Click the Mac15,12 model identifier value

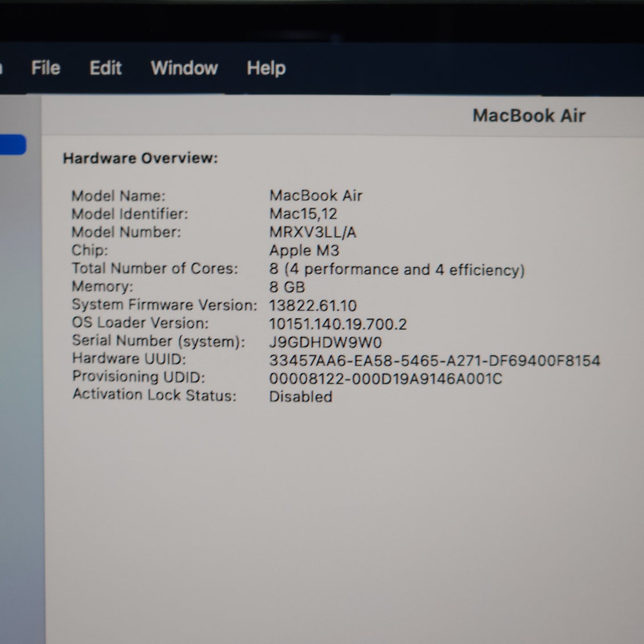tap(303, 214)
